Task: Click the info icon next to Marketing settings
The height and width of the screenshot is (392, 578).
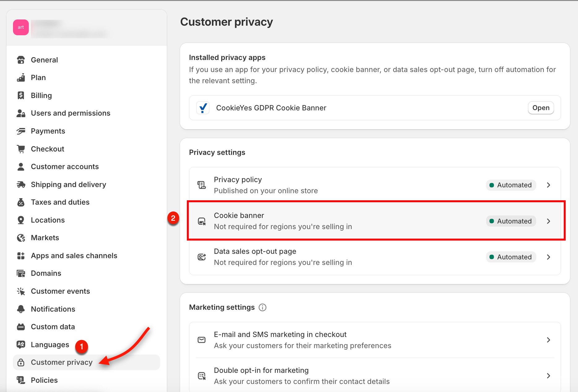Action: coord(262,307)
